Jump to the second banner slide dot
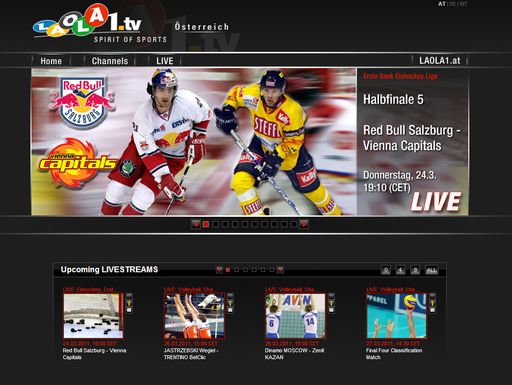Image resolution: width=512 pixels, height=385 pixels. pos(216,224)
